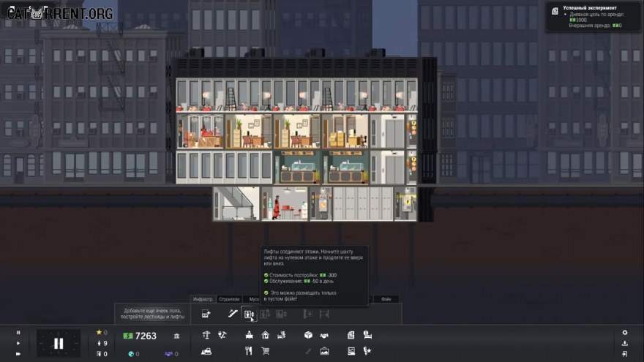The image size is (644, 362).
Task: Set normal speed with play button
Action: 18,343
